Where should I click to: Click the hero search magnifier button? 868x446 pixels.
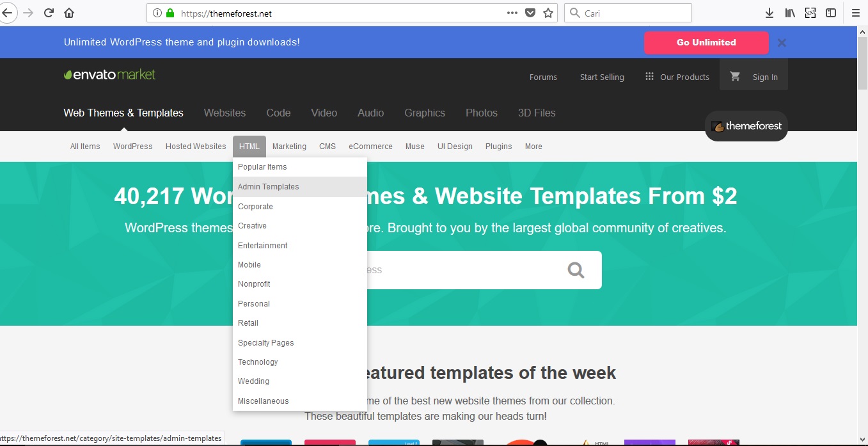click(576, 270)
